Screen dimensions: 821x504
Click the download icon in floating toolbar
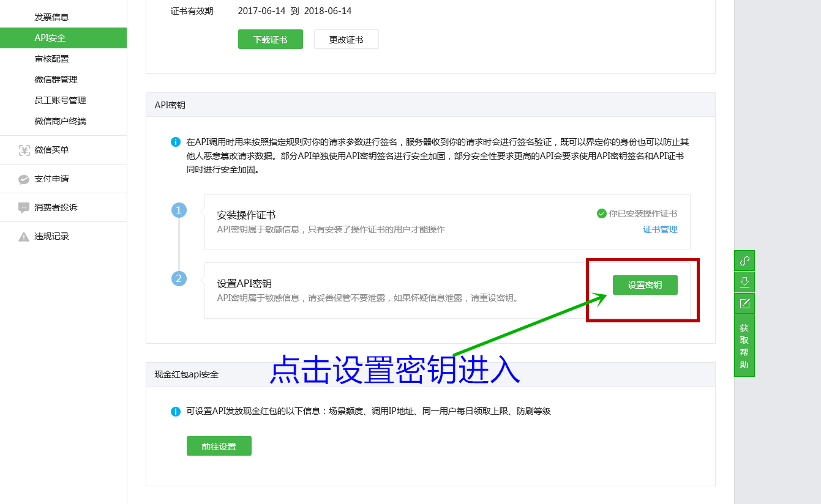coord(744,282)
